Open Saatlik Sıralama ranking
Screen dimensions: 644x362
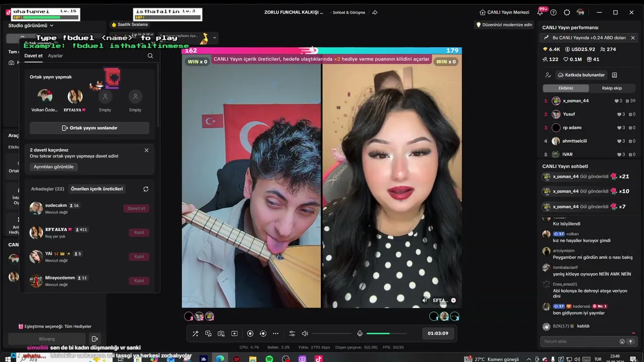click(130, 24)
